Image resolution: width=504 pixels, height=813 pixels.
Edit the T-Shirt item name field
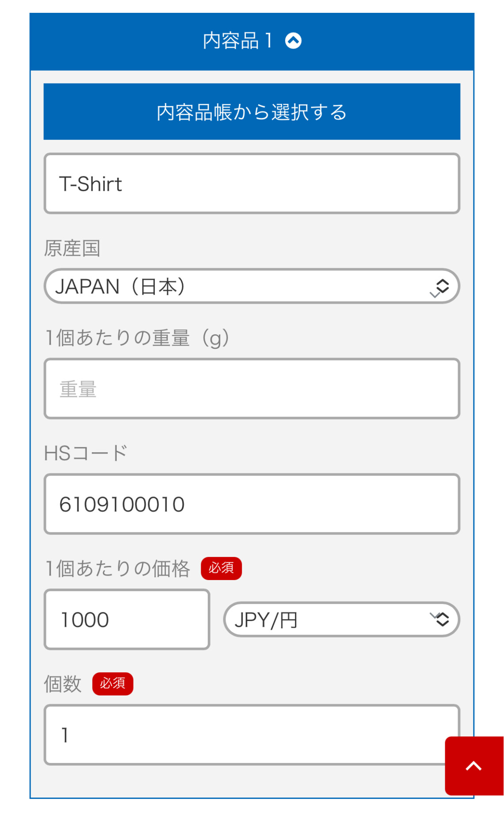tap(252, 183)
